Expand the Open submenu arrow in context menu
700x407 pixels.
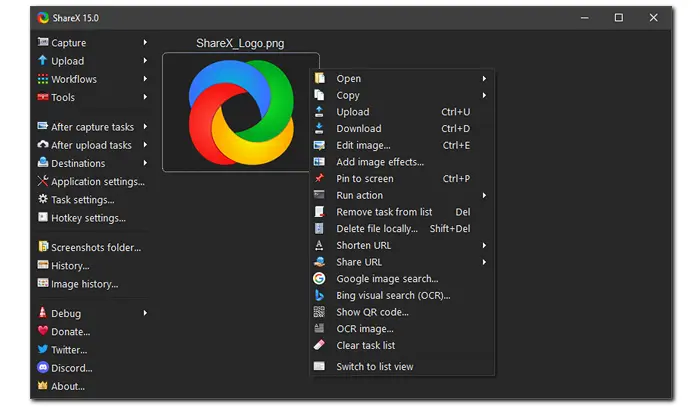click(484, 79)
